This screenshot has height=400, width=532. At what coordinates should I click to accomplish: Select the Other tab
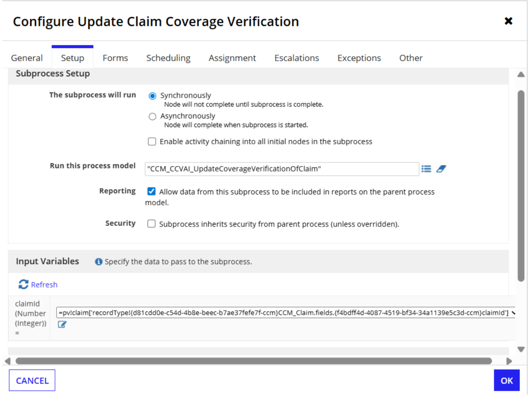411,58
